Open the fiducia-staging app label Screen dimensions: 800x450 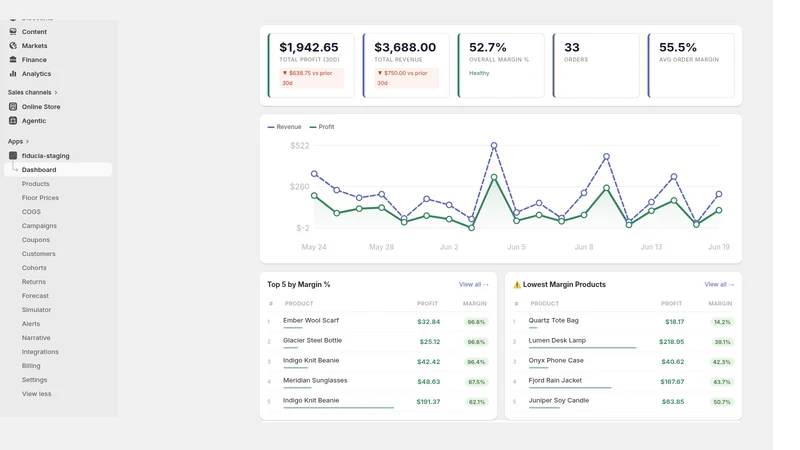point(45,156)
